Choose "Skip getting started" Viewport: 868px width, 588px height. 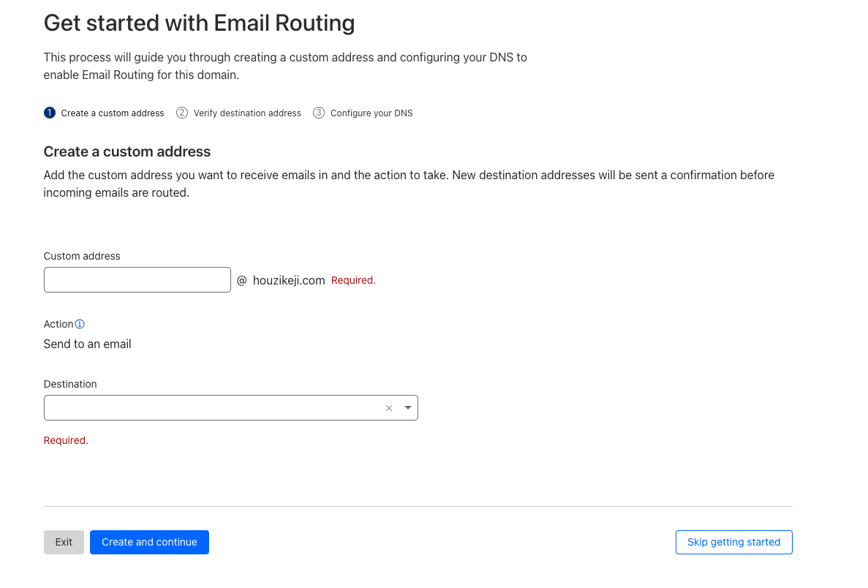[733, 542]
